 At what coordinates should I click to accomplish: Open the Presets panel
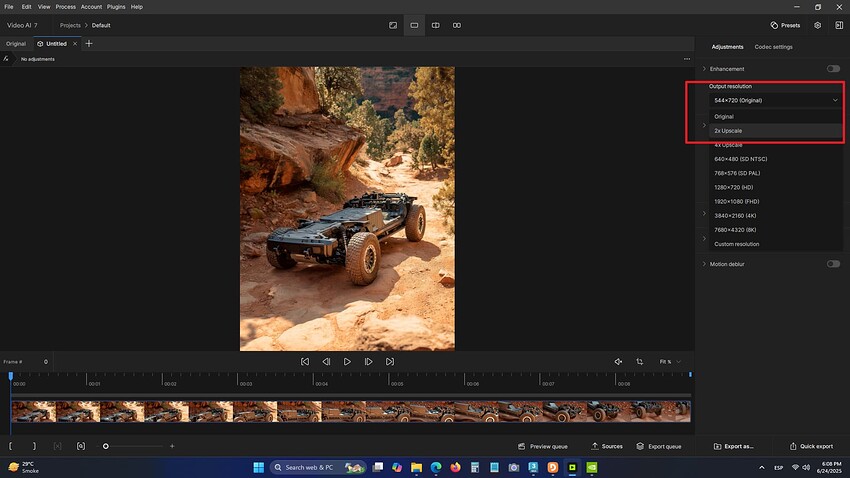coord(785,25)
